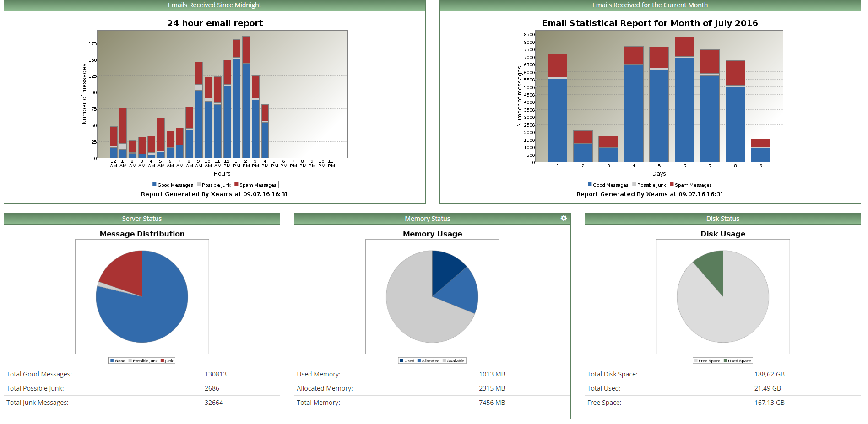Click the Hours axis label under 24 hour report
This screenshot has width=868, height=424.
[222, 174]
